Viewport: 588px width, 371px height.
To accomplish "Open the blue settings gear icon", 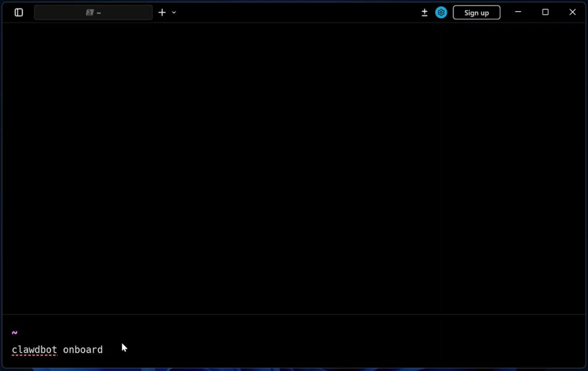I will (441, 13).
